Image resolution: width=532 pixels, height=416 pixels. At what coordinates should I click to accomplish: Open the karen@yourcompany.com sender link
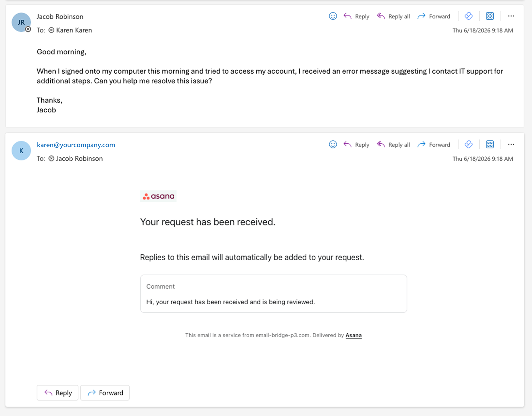point(76,145)
